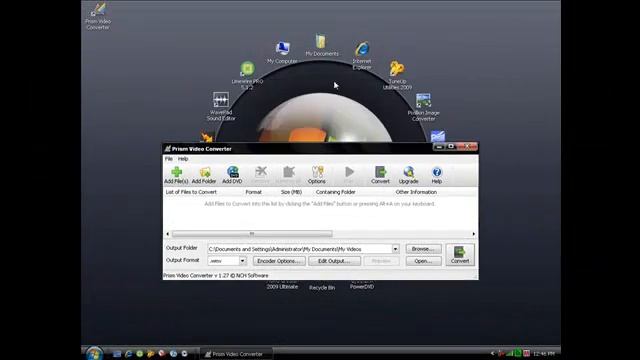Click the horizontal scrollbar thumb in file list
Screen dimensions: 640x360
pyautogui.click(x=252, y=234)
